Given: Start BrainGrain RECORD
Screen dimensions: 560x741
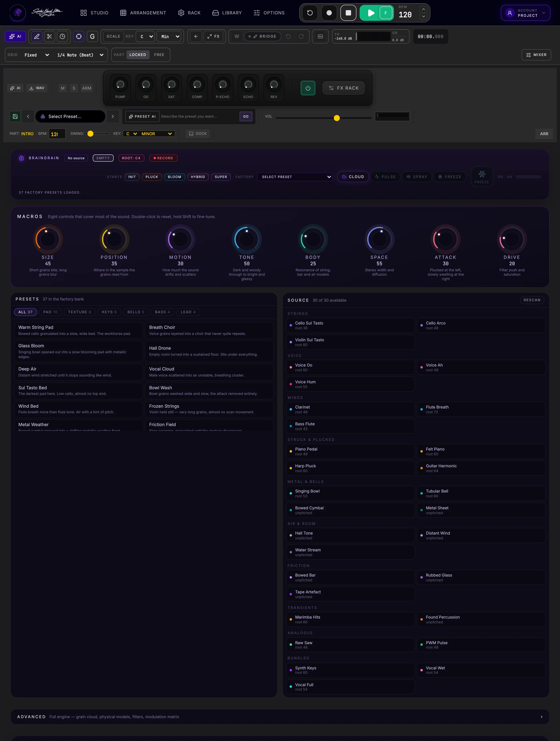Looking at the screenshot, I should [163, 158].
